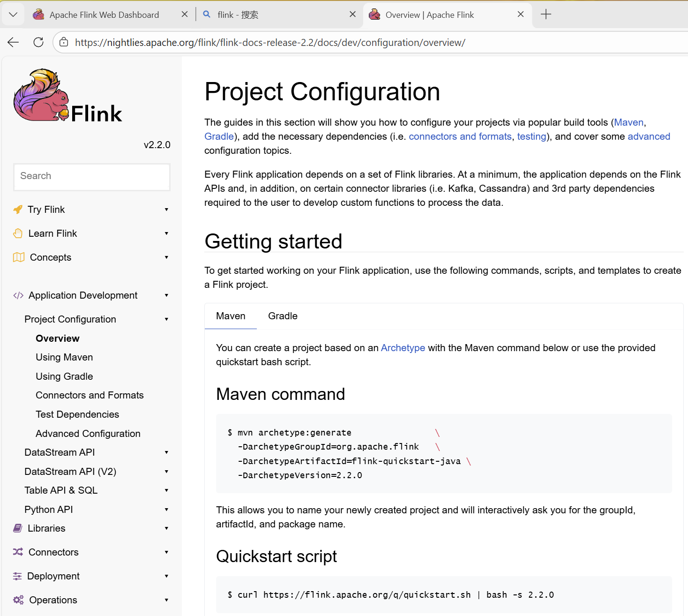Viewport: 688px width, 616px height.
Task: Open Test Dependencies in the sidebar
Action: tap(77, 414)
